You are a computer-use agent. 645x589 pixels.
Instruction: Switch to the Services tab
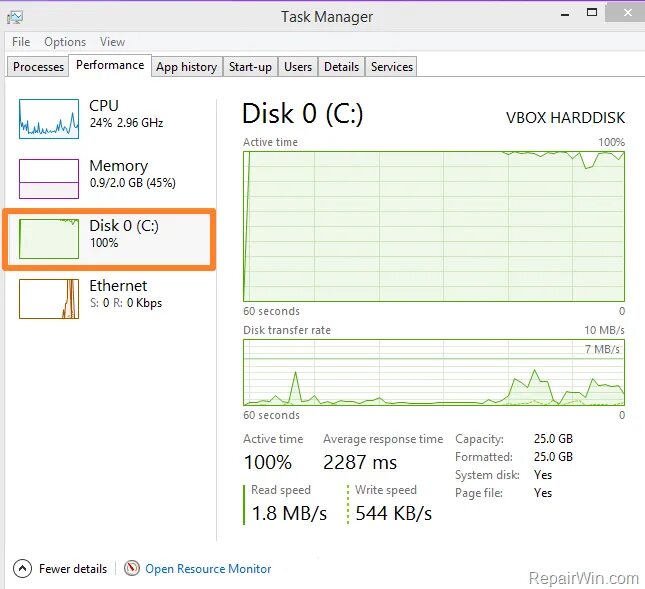point(391,67)
